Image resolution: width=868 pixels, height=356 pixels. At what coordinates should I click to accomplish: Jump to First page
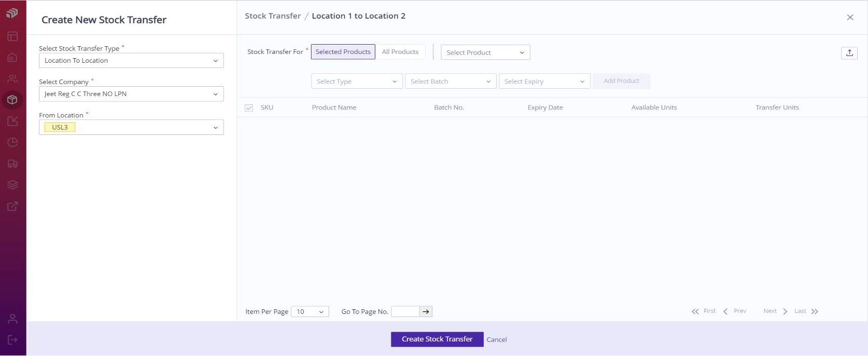click(703, 311)
